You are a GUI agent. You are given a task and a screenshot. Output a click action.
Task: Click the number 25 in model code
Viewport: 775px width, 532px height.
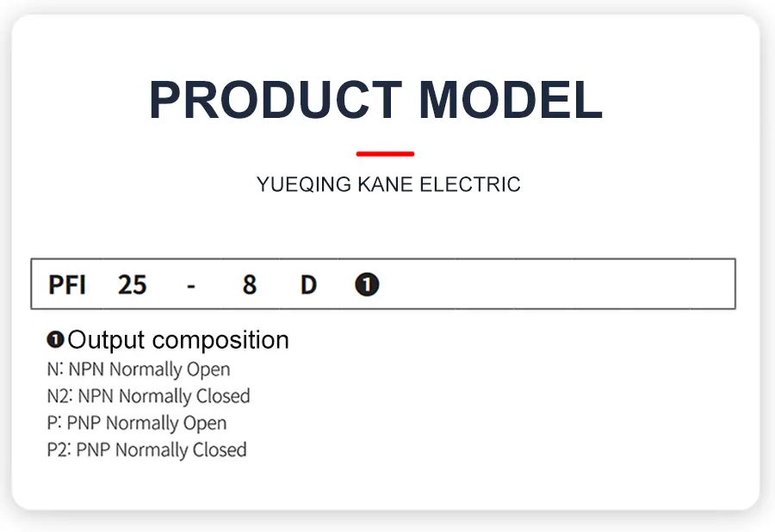(x=132, y=285)
